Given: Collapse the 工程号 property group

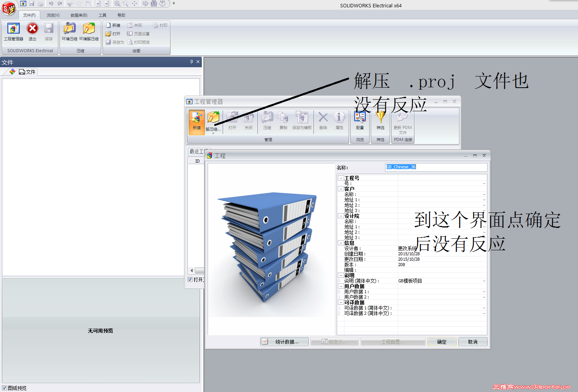Looking at the screenshot, I should click(341, 178).
